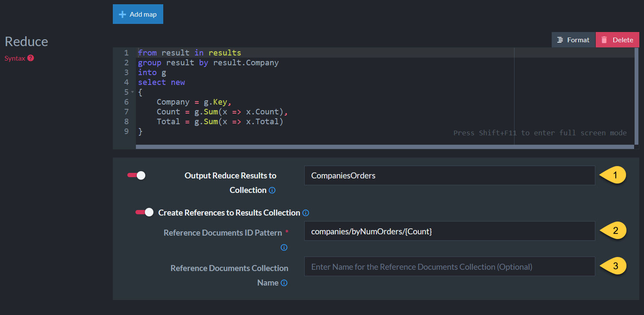
Task: Show info for Reference Documents Collection Name
Action: click(284, 283)
